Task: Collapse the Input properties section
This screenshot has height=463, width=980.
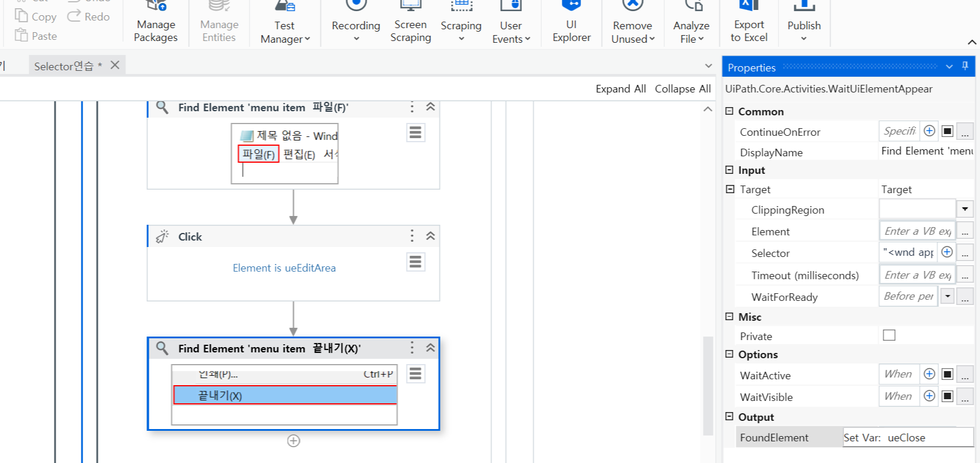Action: coord(729,170)
